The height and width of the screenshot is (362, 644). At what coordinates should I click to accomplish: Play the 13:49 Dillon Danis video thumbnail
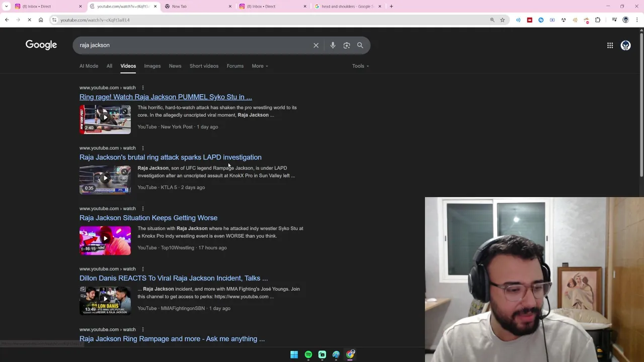105,301
